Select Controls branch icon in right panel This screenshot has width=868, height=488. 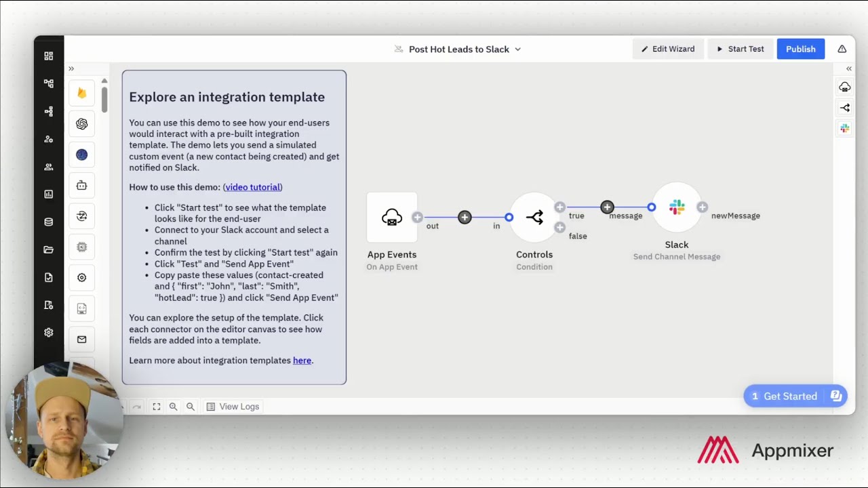point(845,108)
